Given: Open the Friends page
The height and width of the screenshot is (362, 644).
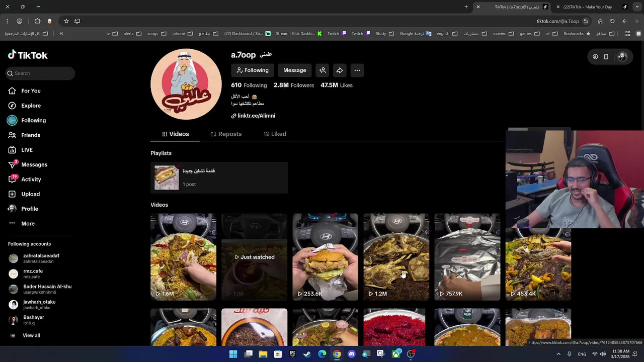Looking at the screenshot, I should (x=24, y=135).
